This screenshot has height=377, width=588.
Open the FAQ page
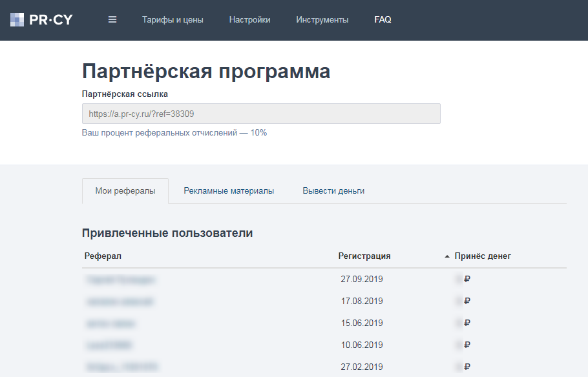383,19
